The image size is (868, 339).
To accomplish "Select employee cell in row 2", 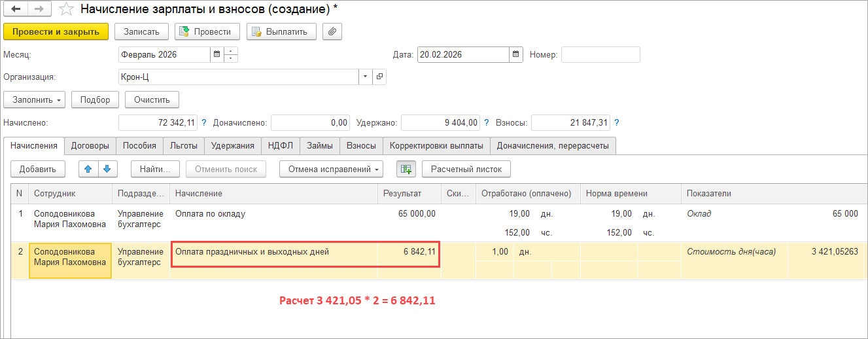I will 70,260.
